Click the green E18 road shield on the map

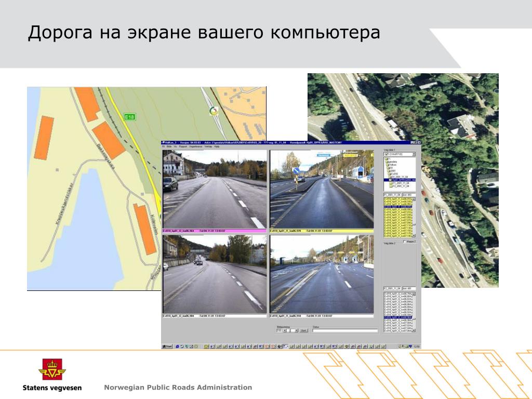click(129, 117)
